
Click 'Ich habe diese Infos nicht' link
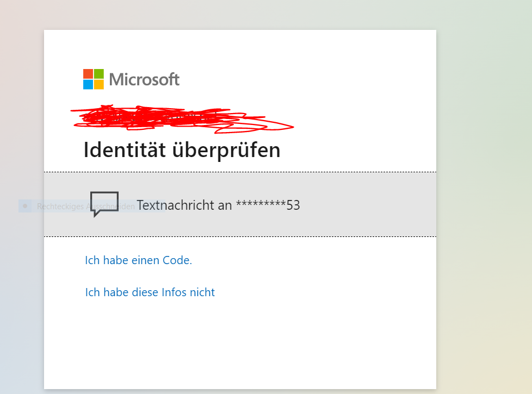click(x=150, y=292)
